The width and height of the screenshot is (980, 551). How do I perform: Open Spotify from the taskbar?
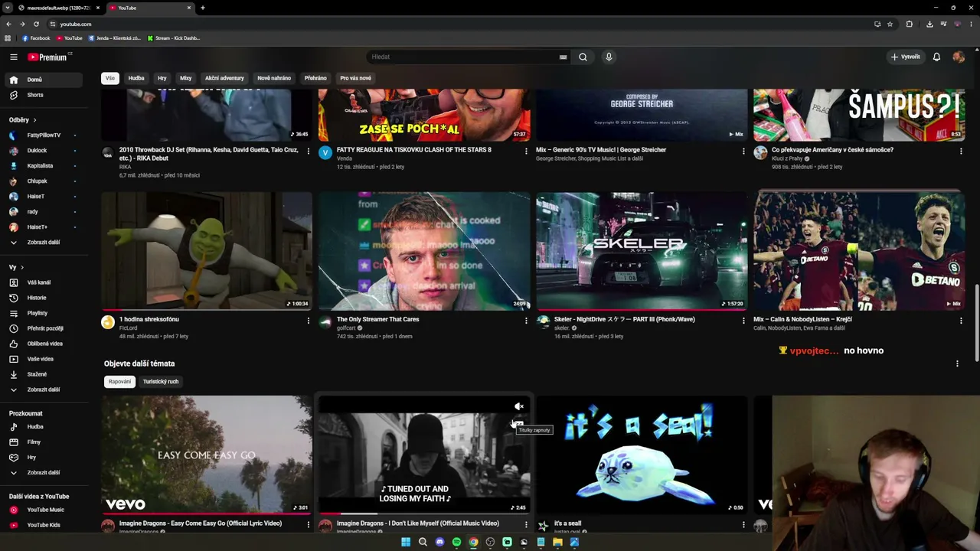[456, 542]
